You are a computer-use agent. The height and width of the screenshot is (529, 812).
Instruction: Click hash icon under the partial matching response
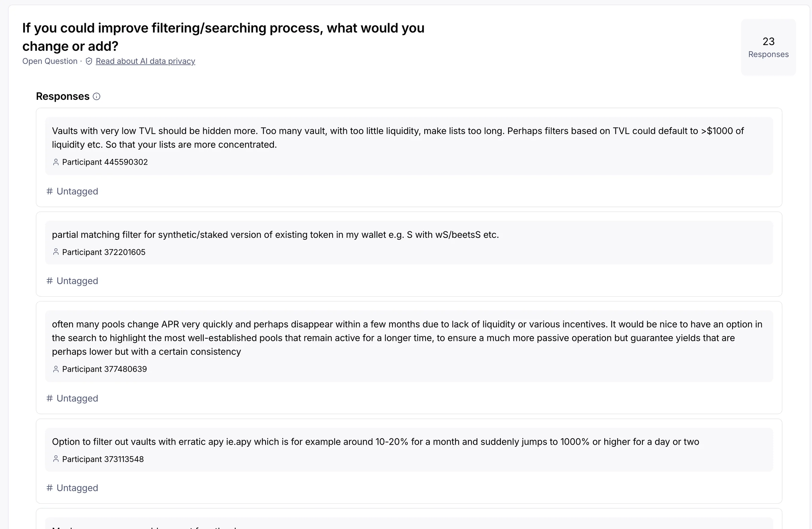(x=49, y=281)
